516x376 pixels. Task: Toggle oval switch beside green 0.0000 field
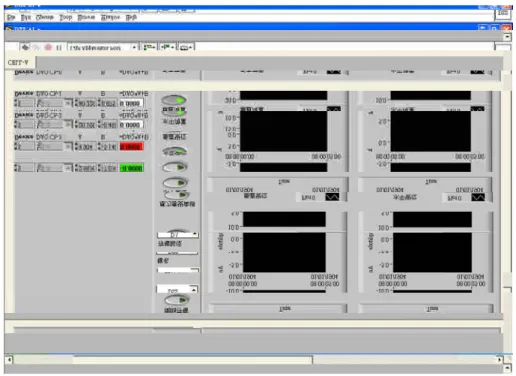click(x=175, y=167)
